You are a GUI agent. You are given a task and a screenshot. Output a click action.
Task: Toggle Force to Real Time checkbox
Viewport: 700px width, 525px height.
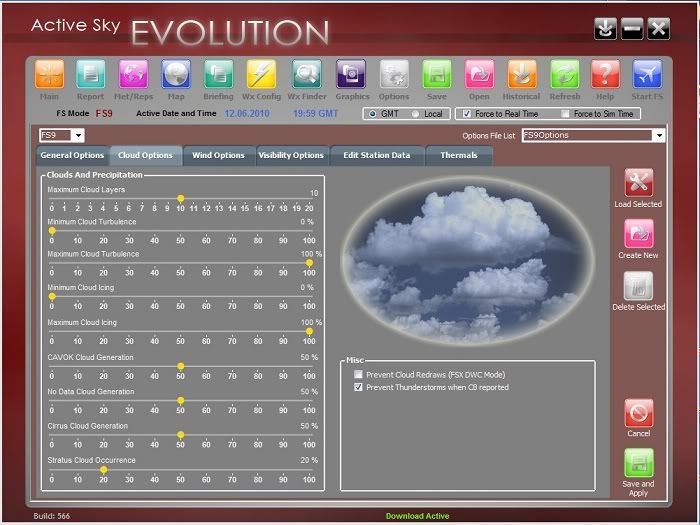(467, 114)
